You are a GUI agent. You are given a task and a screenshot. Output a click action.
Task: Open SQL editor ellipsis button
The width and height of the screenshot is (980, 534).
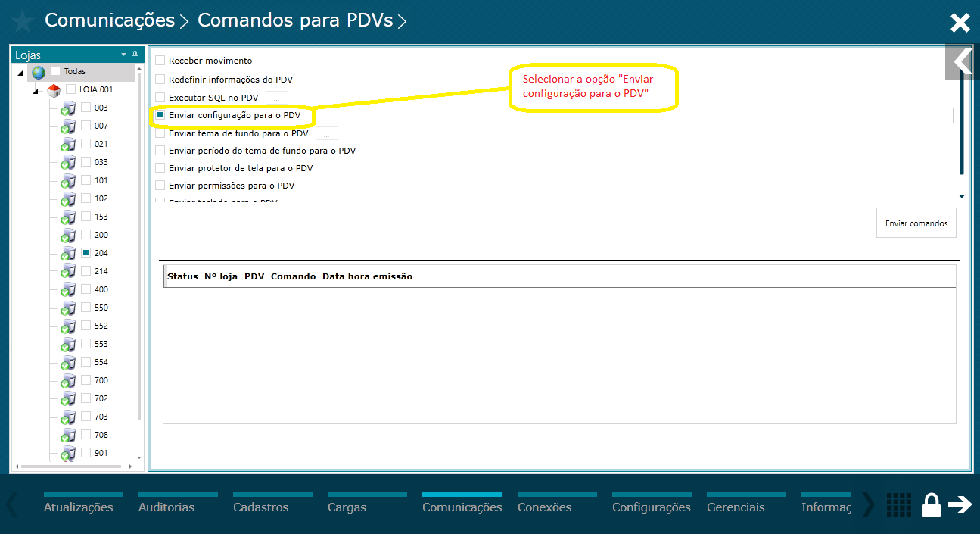tap(277, 98)
